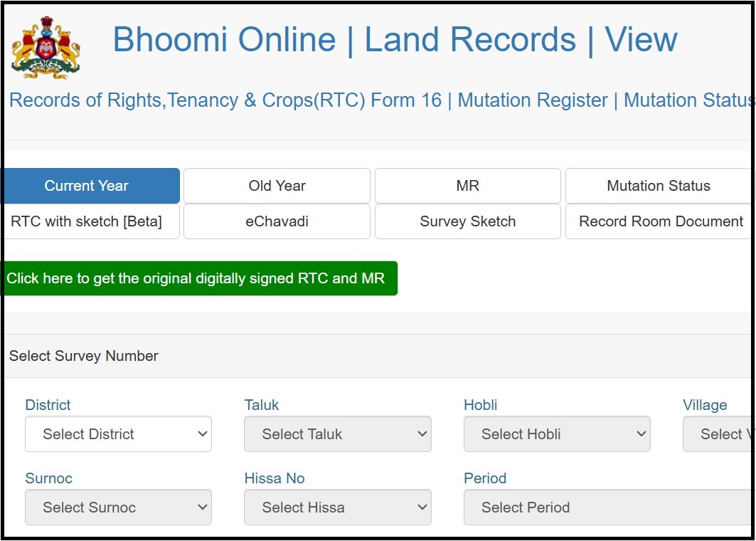Expand the Select Period dropdown
The width and height of the screenshot is (756, 541).
(x=608, y=508)
